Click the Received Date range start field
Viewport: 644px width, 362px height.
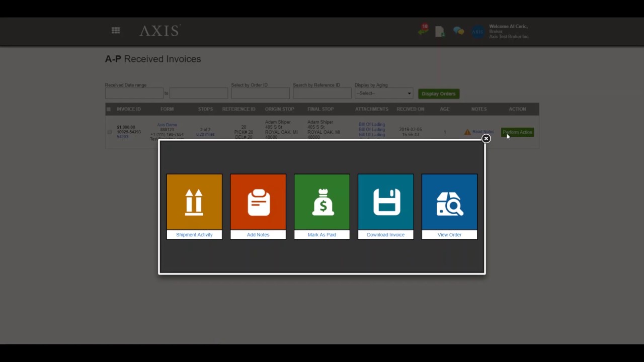(134, 94)
